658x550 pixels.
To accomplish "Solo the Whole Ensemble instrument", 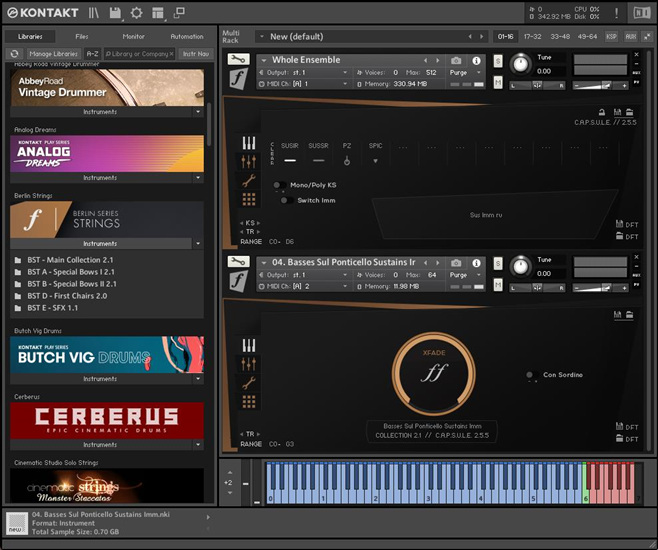I will pos(498,61).
